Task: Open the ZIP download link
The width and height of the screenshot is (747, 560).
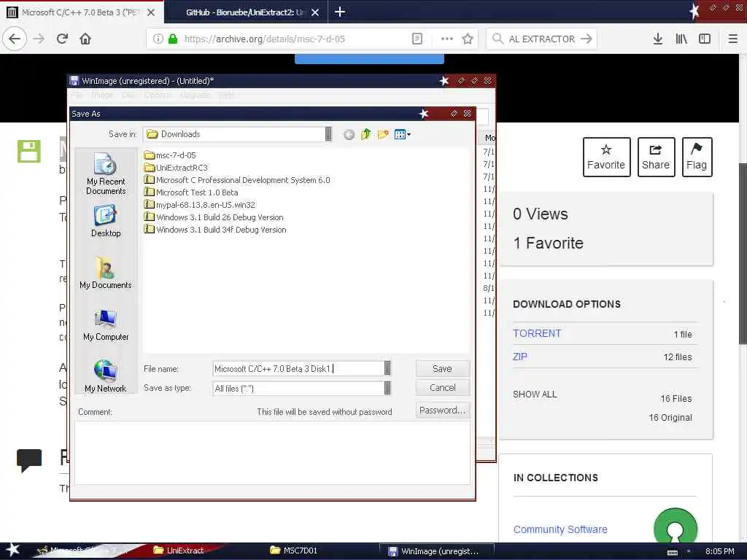Action: [x=519, y=356]
